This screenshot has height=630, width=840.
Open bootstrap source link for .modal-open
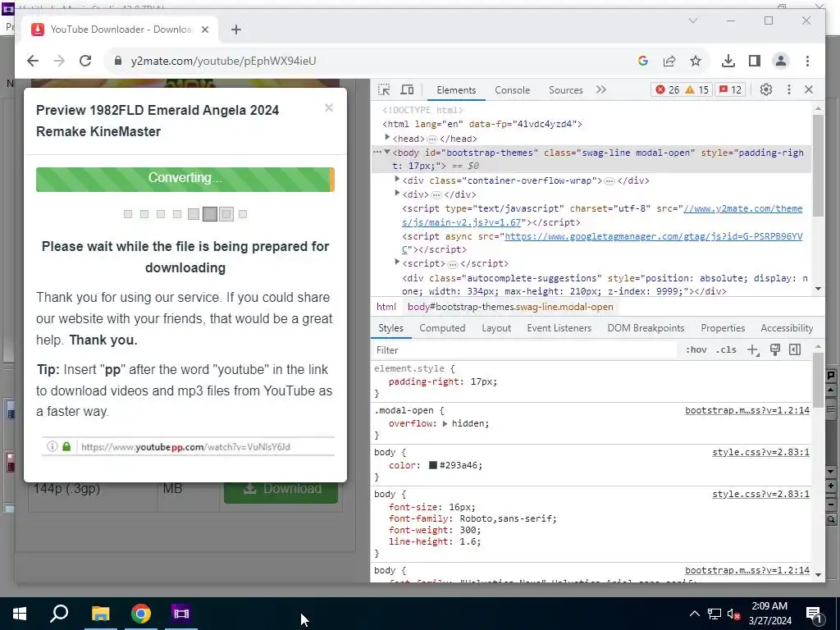[747, 410]
